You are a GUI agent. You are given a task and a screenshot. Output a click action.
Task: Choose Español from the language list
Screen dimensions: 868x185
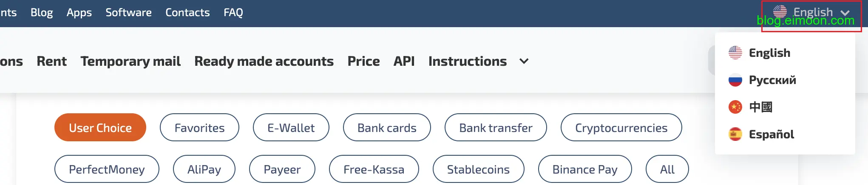click(771, 134)
